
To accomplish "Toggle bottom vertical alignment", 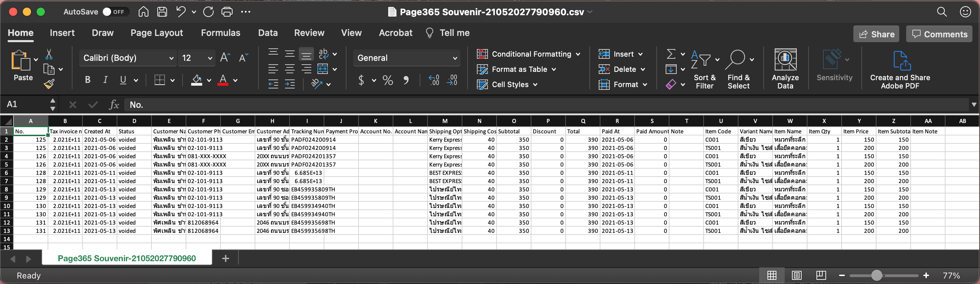I will 306,54.
